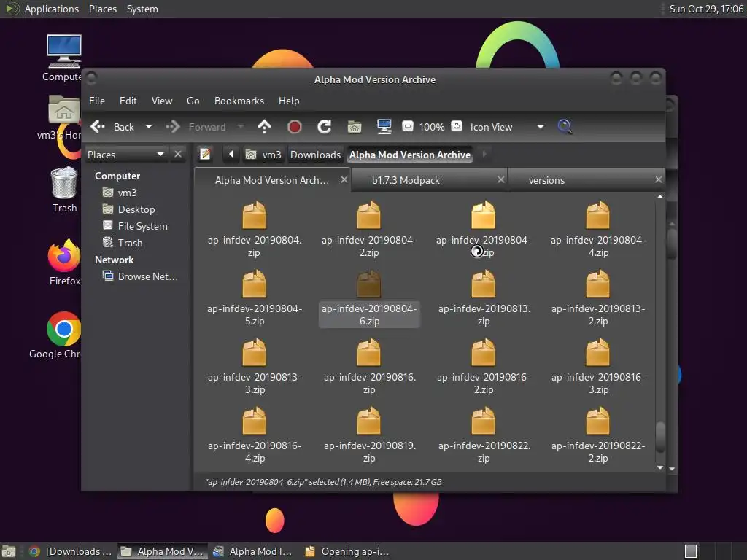747x560 pixels.
Task: Open the Forward history dropdown arrow
Action: tap(240, 127)
